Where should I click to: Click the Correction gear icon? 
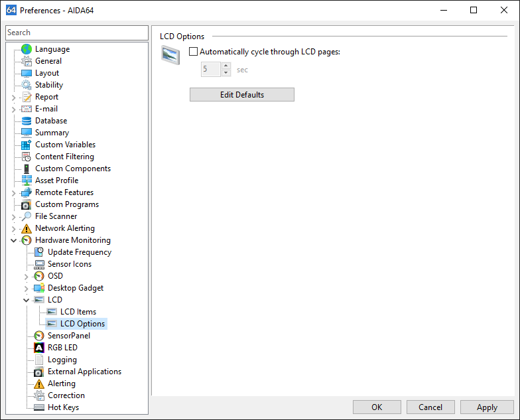coord(38,395)
